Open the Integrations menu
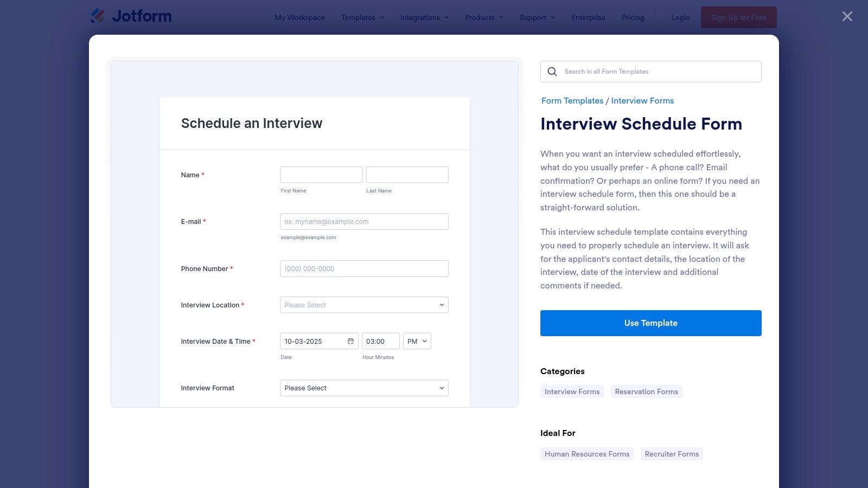The image size is (868, 488). pyautogui.click(x=424, y=17)
